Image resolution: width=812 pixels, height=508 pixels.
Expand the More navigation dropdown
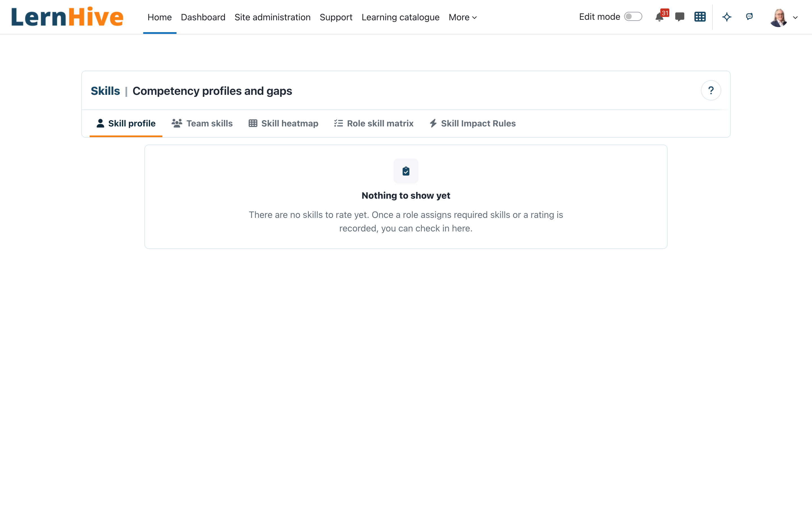(463, 17)
